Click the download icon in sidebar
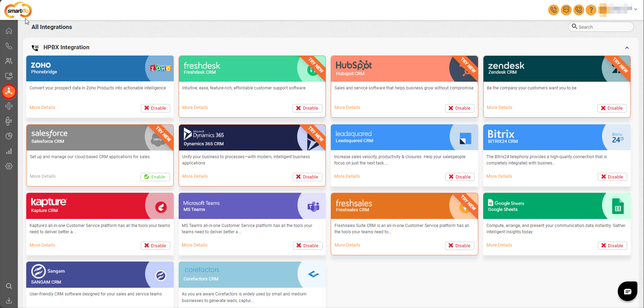Screen dimensions: 644x308 pyautogui.click(x=9, y=301)
